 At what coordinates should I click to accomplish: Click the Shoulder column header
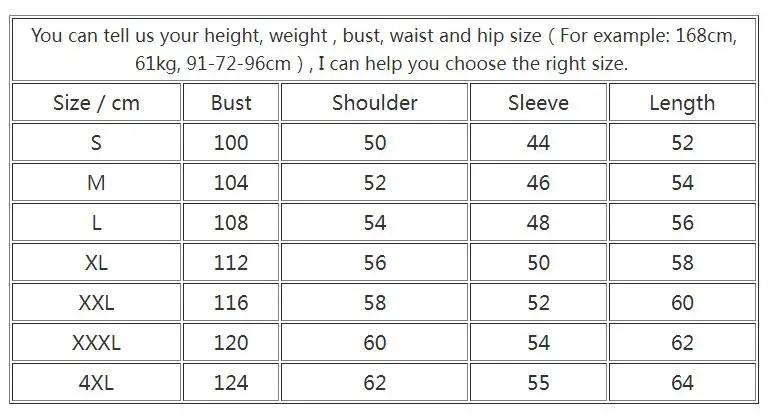(x=374, y=102)
